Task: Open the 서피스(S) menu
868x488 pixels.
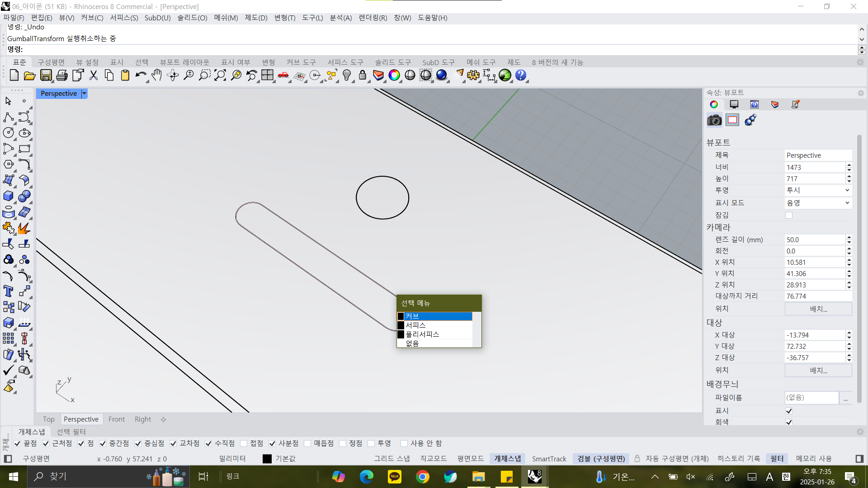Action: [124, 18]
